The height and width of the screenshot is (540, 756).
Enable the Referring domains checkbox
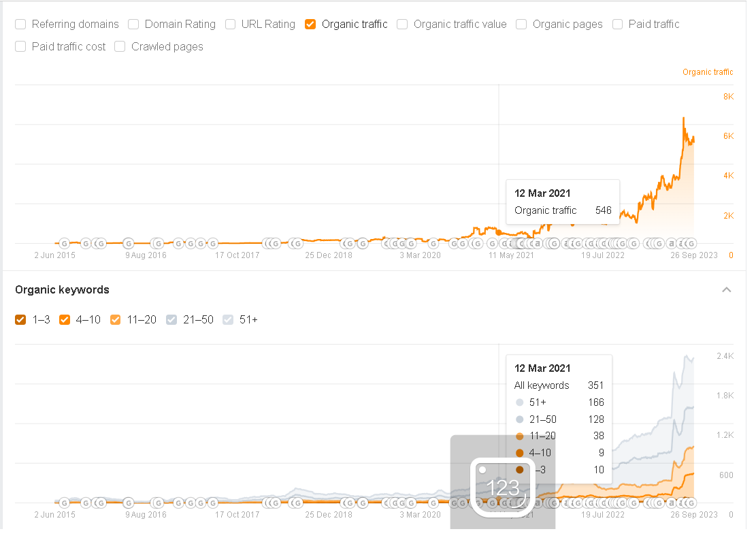[x=20, y=25]
